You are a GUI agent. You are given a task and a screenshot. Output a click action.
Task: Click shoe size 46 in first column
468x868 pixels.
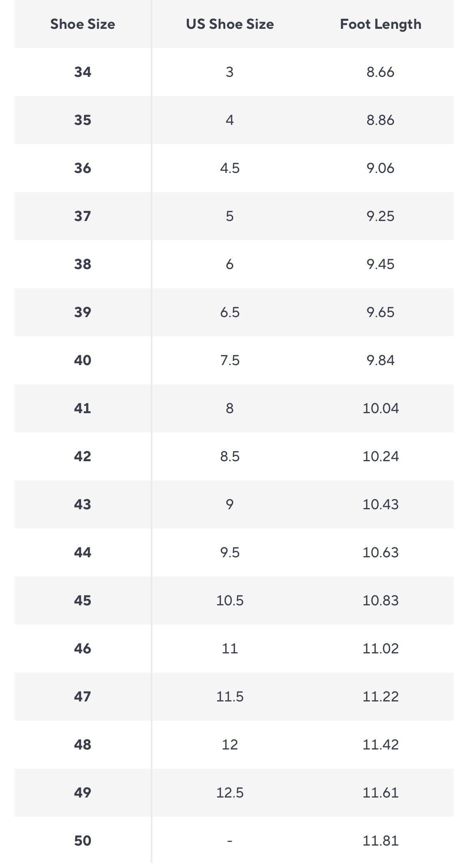[82, 649]
